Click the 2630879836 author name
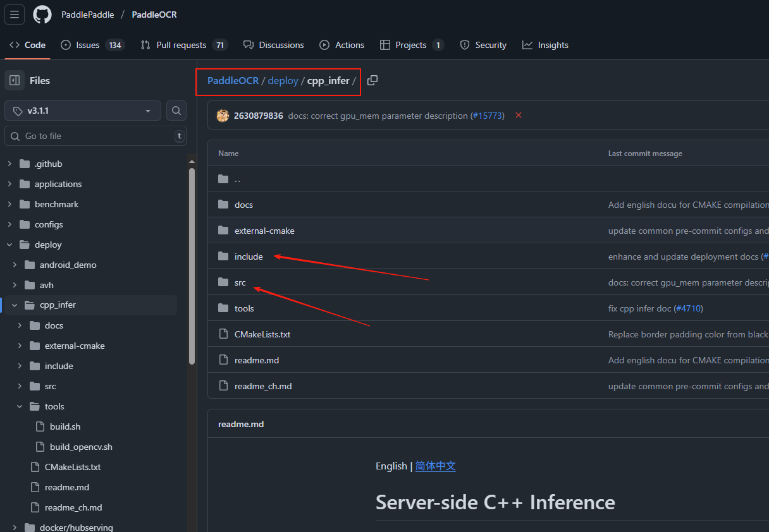This screenshot has width=769, height=532. (258, 116)
